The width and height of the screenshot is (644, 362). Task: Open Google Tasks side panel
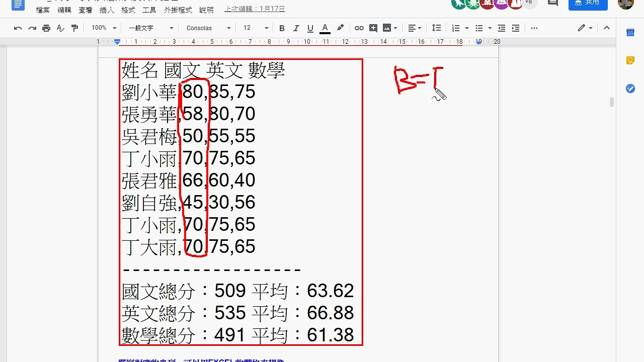coord(630,88)
